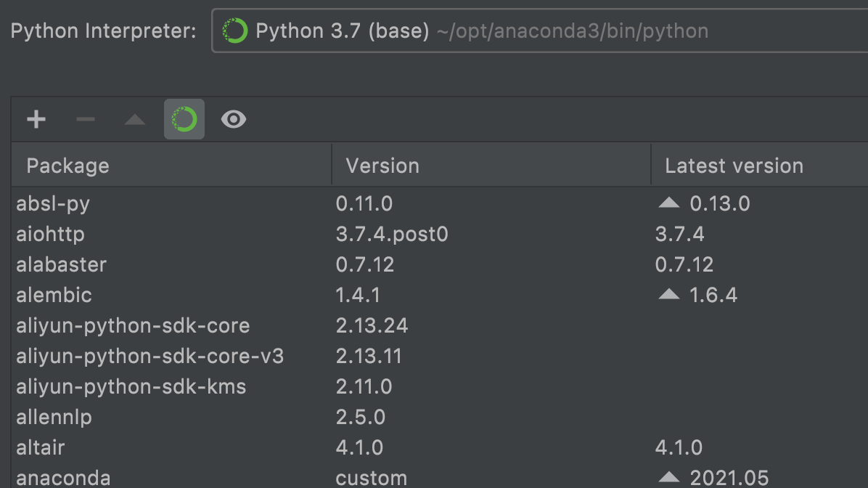
Task: Select the aliyun-python-sdk-kms package row
Action: coord(131,386)
